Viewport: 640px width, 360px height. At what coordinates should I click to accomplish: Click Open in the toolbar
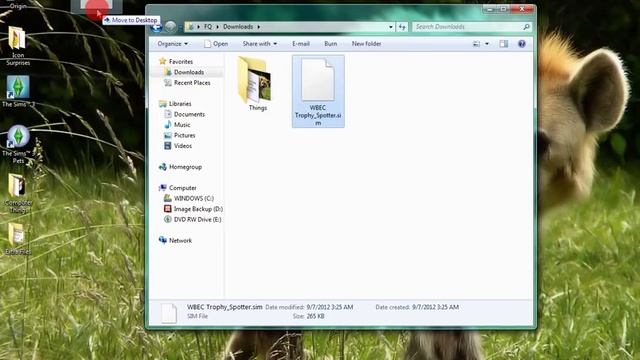coord(216,44)
